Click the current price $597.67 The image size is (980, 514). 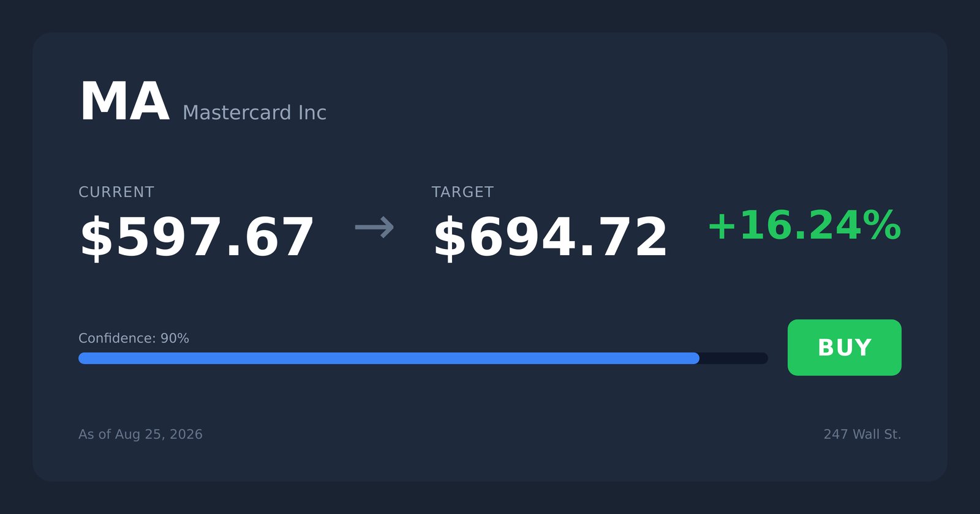point(197,237)
